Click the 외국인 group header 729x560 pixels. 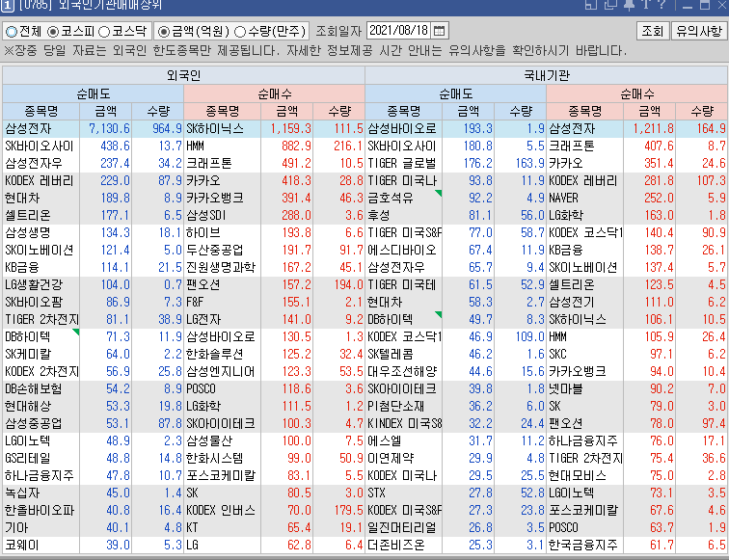pyautogui.click(x=183, y=75)
